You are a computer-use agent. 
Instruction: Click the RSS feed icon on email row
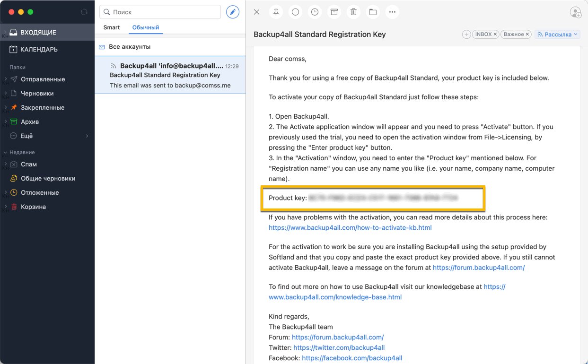(114, 66)
